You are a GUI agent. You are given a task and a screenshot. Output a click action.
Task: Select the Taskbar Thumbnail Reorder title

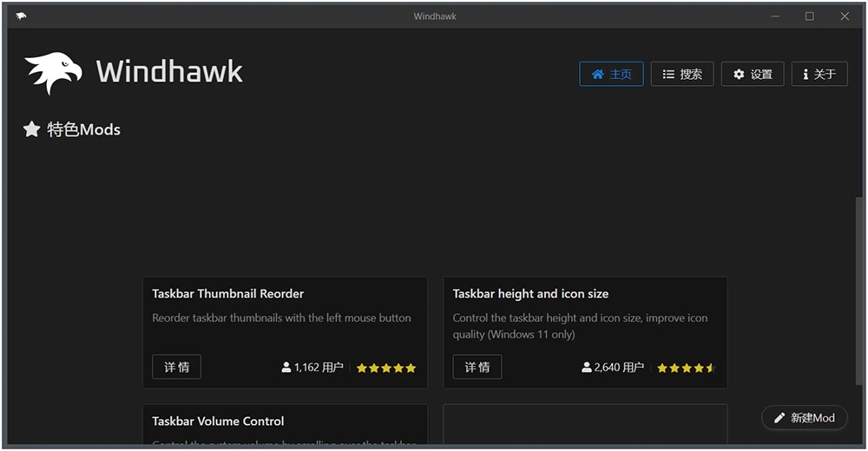[x=228, y=294]
